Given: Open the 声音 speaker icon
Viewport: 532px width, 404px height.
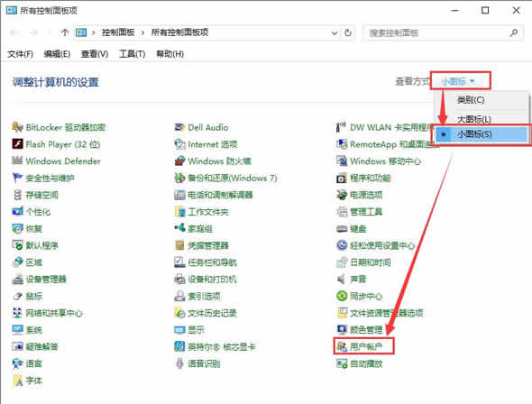Looking at the screenshot, I should [342, 280].
